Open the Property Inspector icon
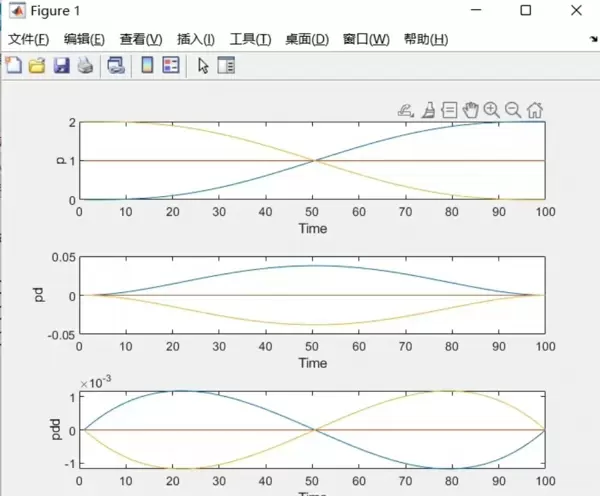The image size is (600, 496). pos(226,66)
